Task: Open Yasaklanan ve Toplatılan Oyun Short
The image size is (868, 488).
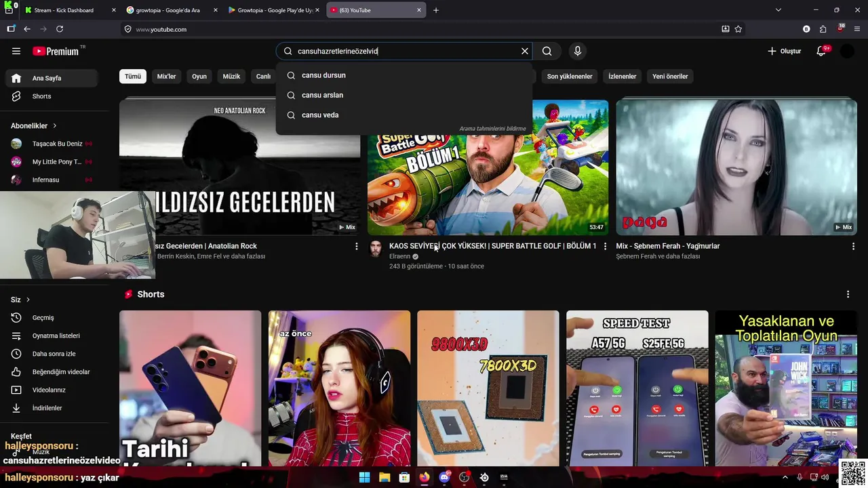Action: [x=786, y=388]
